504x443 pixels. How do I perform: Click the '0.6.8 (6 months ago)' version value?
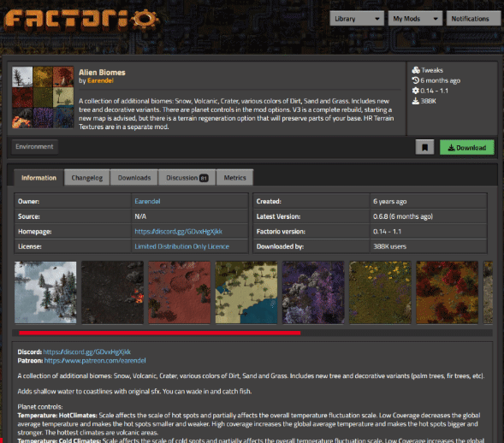tap(403, 216)
